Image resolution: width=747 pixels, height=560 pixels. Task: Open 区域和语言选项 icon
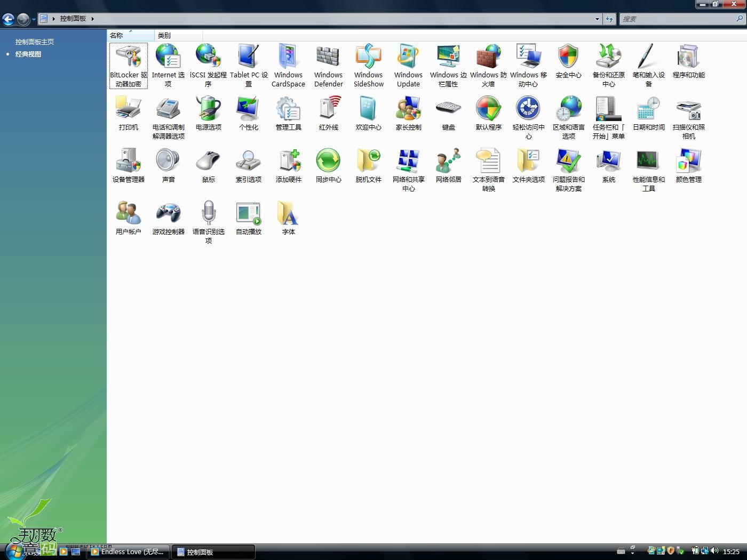tap(569, 109)
